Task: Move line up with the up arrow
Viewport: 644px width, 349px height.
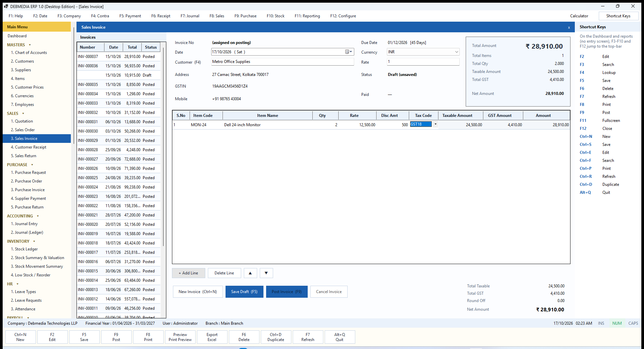Action: click(250, 273)
